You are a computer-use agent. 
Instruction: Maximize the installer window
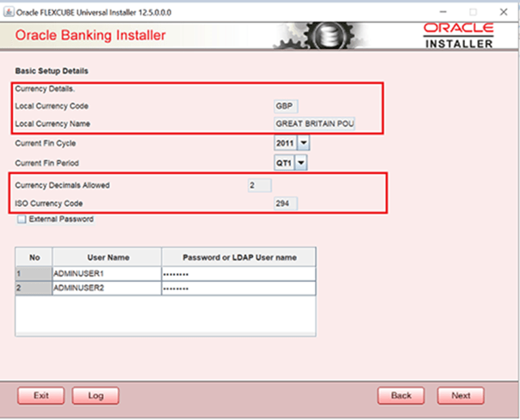[x=473, y=12]
